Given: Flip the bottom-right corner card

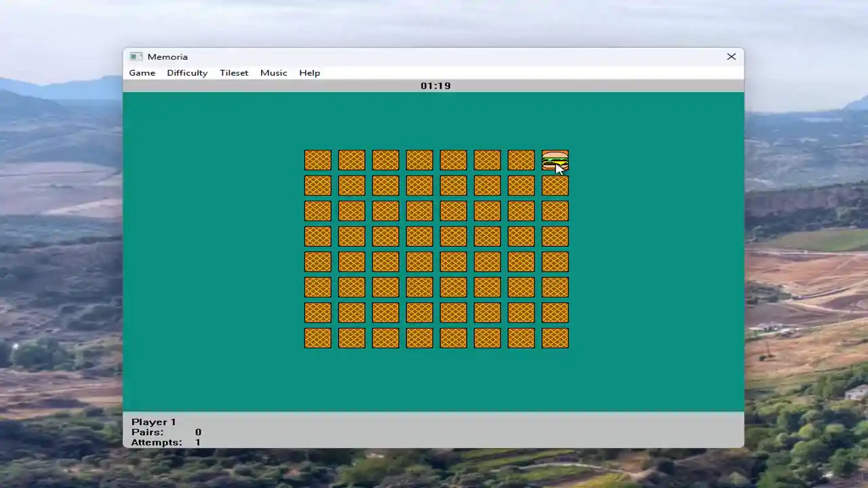Looking at the screenshot, I should (555, 338).
